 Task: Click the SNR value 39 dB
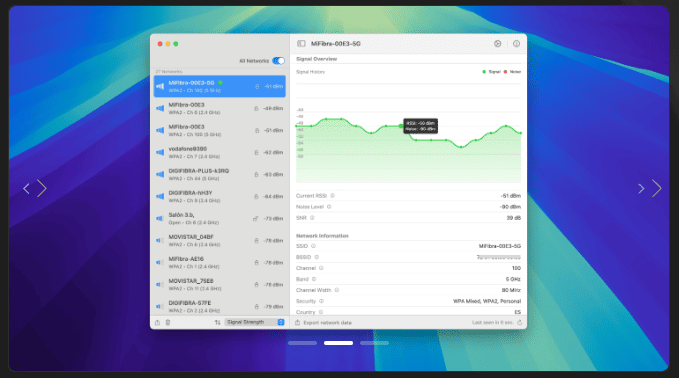(514, 218)
